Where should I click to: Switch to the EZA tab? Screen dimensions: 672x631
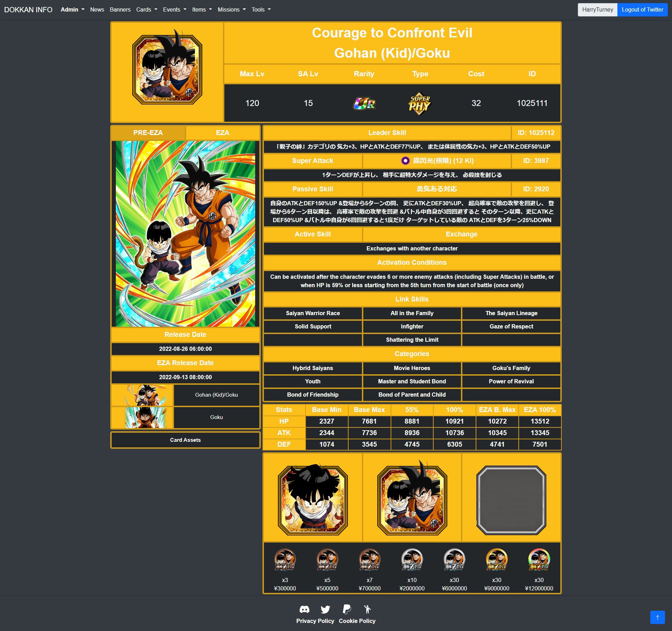coord(223,133)
